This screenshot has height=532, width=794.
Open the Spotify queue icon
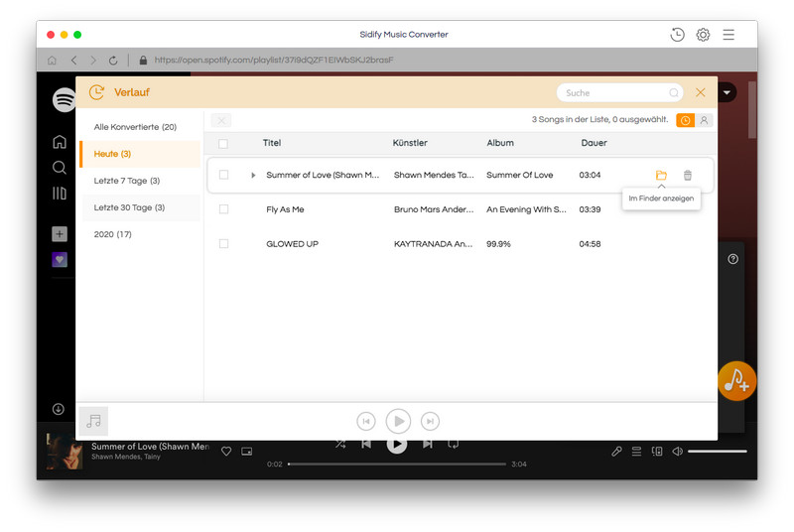tap(636, 451)
